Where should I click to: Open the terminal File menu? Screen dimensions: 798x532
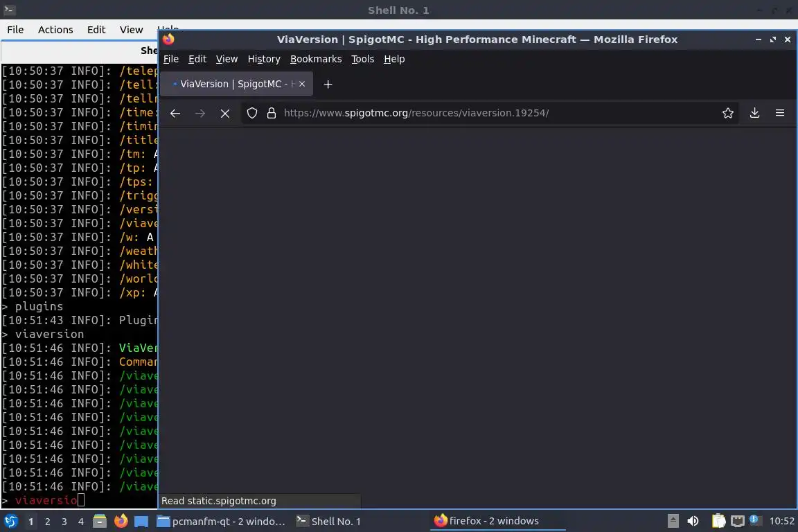15,30
